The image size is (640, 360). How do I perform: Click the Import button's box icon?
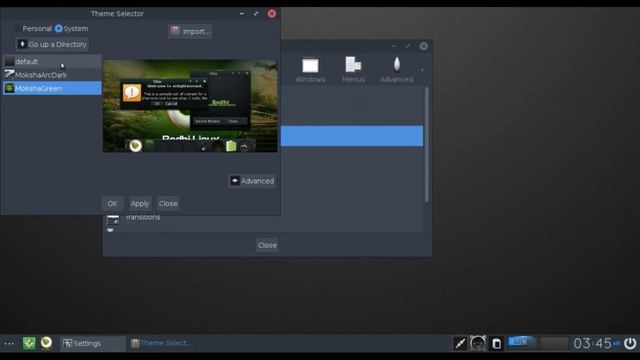coord(176,31)
